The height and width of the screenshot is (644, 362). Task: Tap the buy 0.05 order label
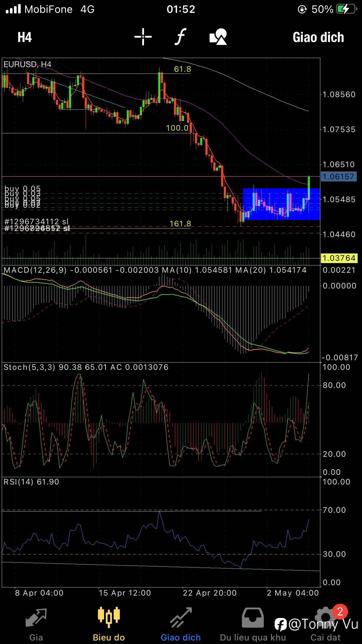pyautogui.click(x=22, y=189)
